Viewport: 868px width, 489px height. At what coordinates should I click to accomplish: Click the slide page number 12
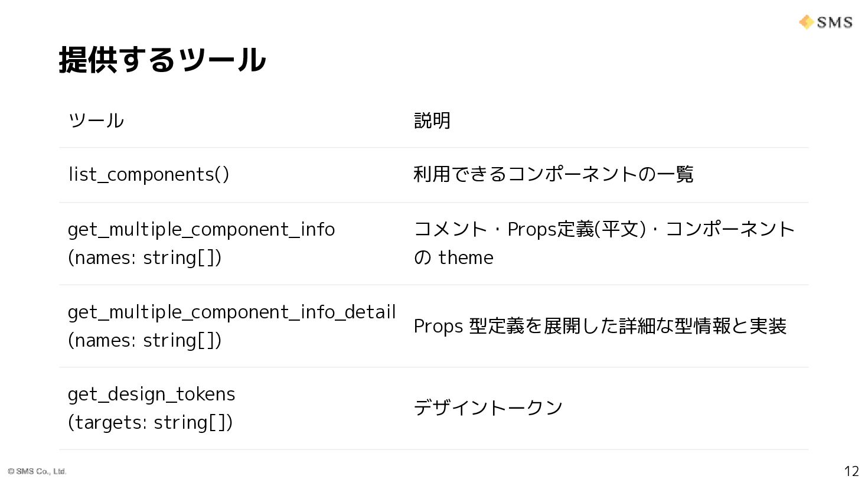851,471
